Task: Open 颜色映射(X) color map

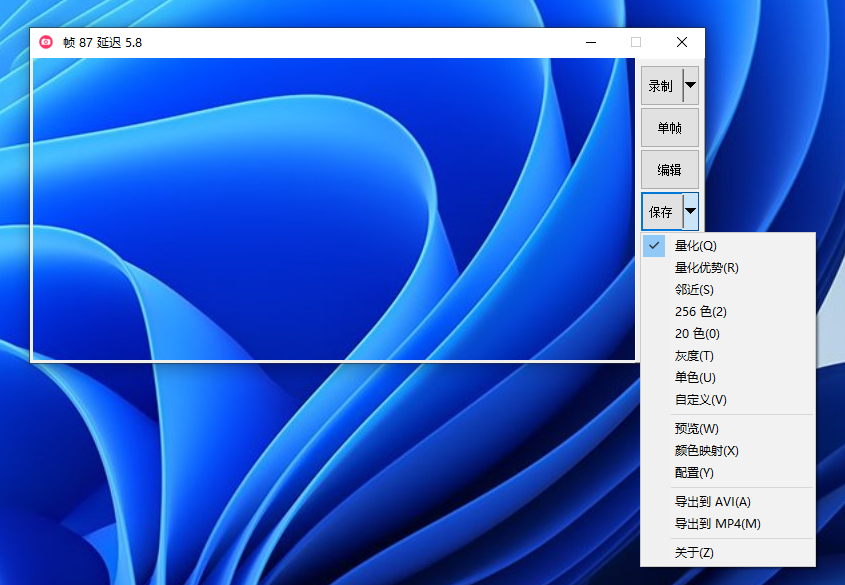Action: click(x=706, y=451)
